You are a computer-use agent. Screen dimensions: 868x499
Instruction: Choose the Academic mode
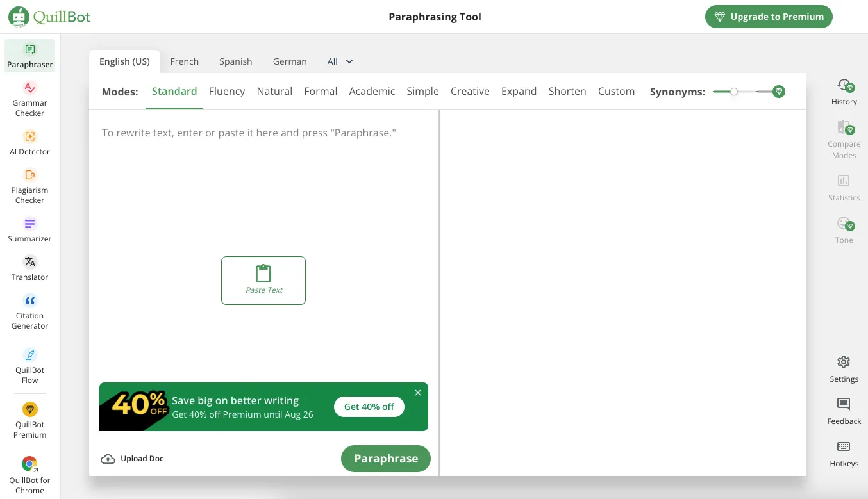tap(372, 91)
